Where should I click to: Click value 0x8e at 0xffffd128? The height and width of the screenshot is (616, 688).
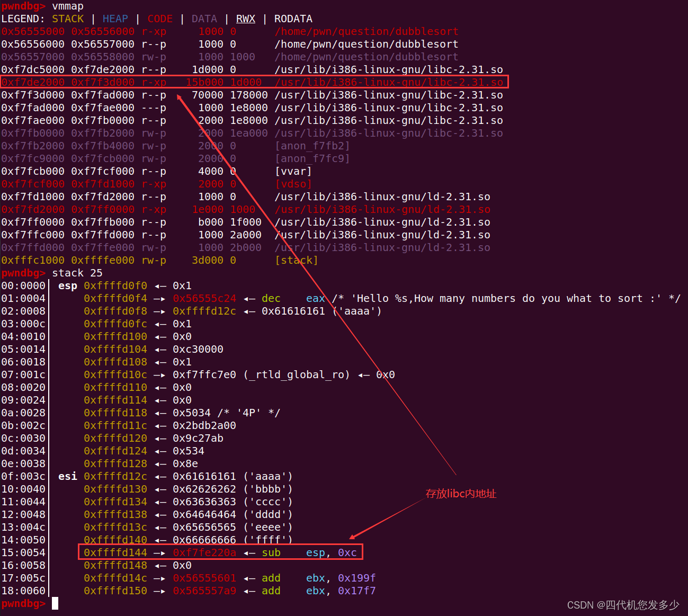(x=185, y=464)
